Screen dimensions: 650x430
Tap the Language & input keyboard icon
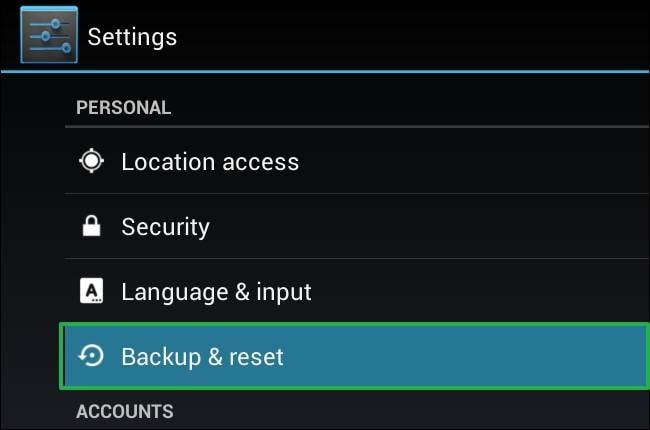click(x=92, y=292)
